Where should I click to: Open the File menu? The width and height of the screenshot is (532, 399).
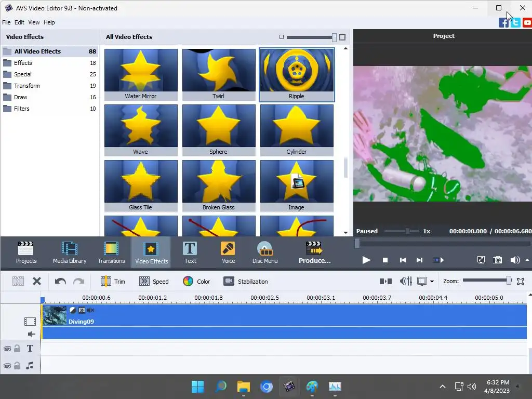(6, 22)
